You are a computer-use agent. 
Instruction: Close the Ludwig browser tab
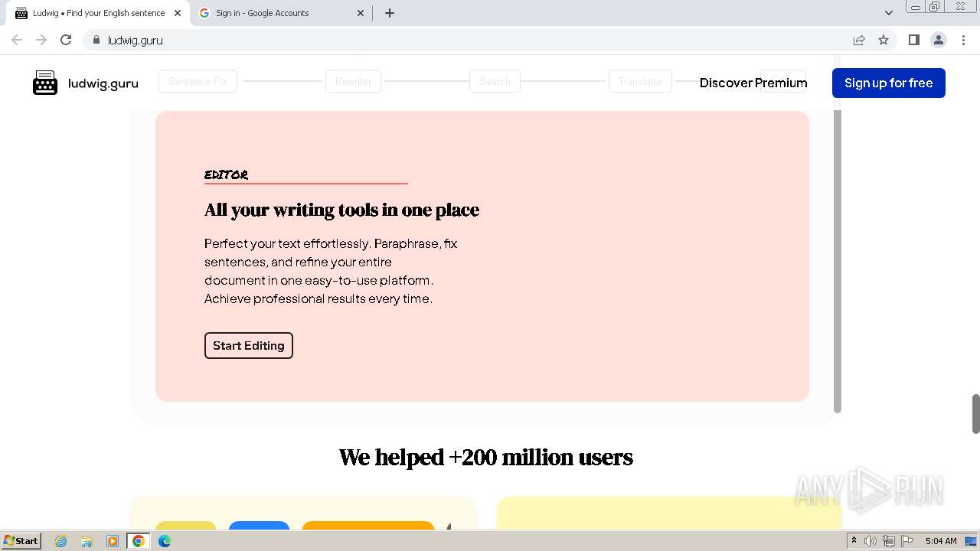tap(178, 13)
